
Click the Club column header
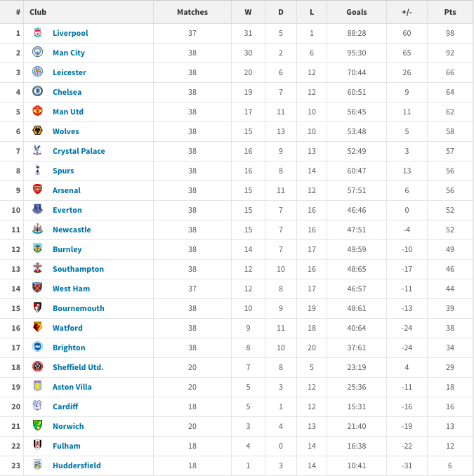[38, 12]
